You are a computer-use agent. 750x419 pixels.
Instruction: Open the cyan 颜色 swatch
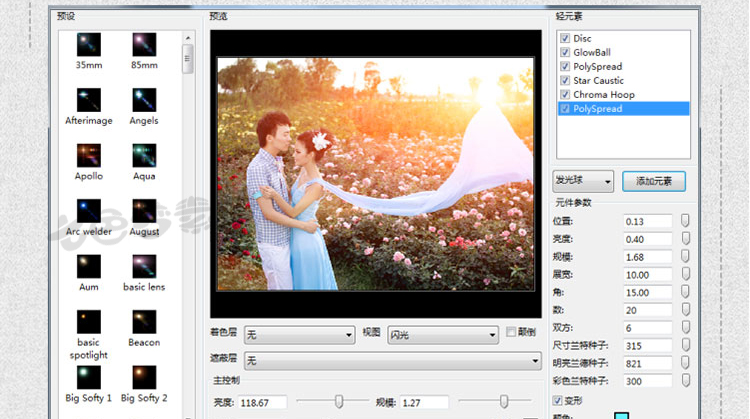point(621,415)
